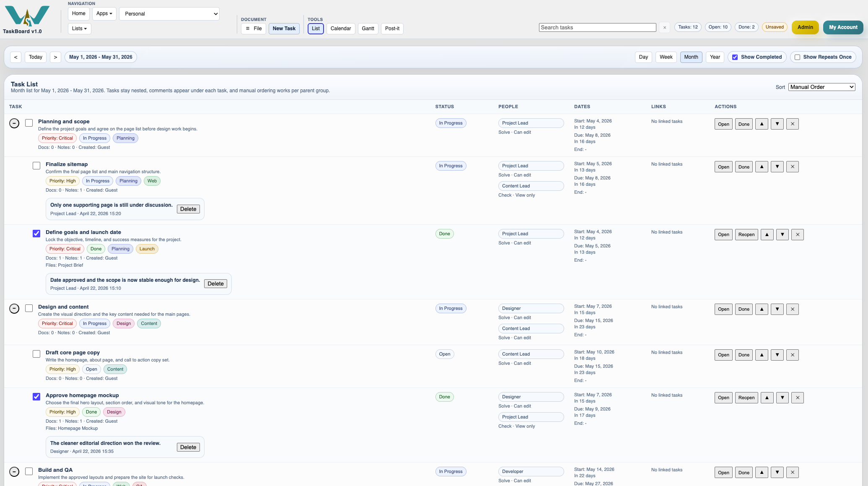Check the Draft core page copy checkbox
The image size is (868, 486).
point(36,354)
